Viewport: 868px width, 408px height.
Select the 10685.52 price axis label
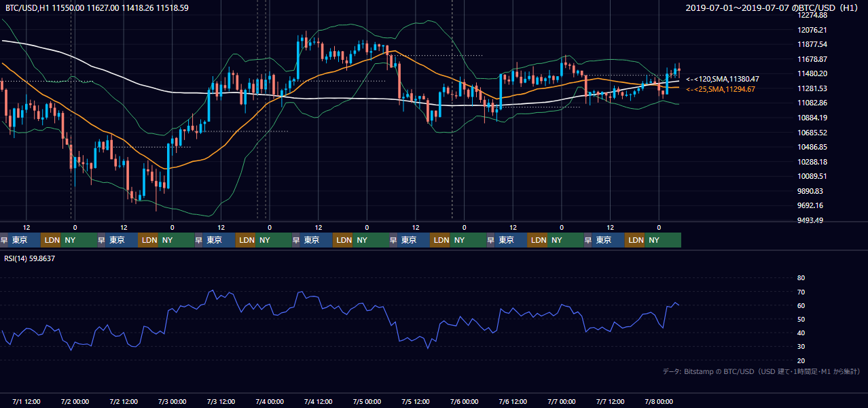(x=812, y=133)
